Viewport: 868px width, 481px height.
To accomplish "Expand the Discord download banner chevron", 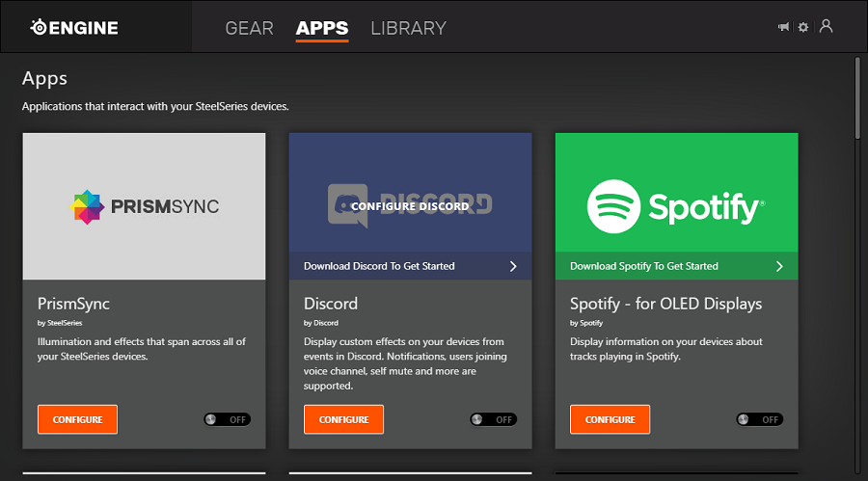I will click(513, 266).
